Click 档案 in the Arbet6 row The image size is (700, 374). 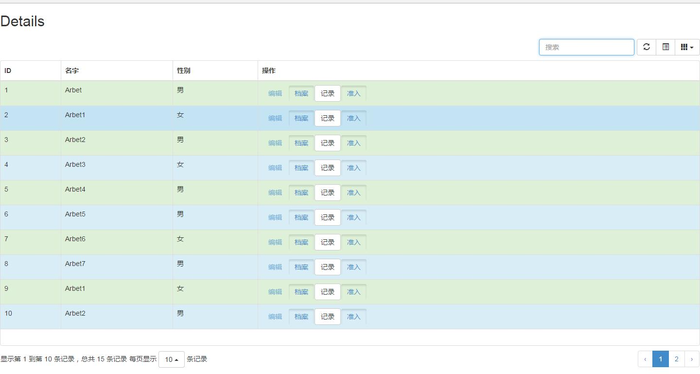coord(301,242)
